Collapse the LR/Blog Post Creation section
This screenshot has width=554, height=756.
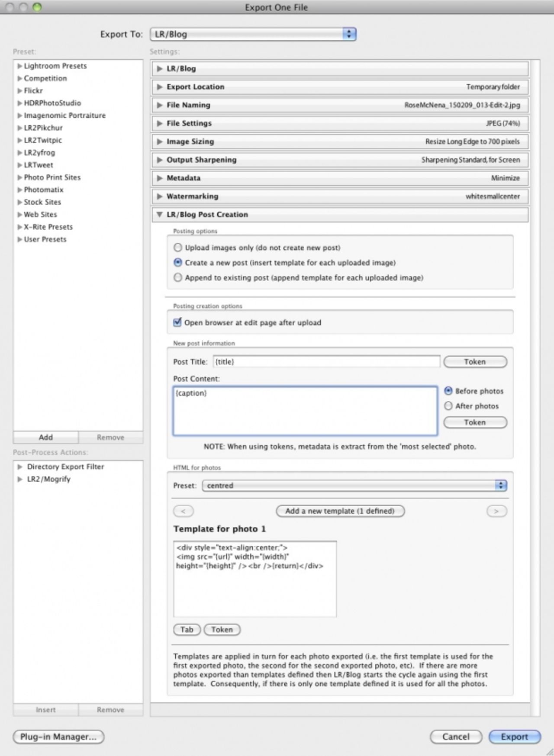pos(160,215)
